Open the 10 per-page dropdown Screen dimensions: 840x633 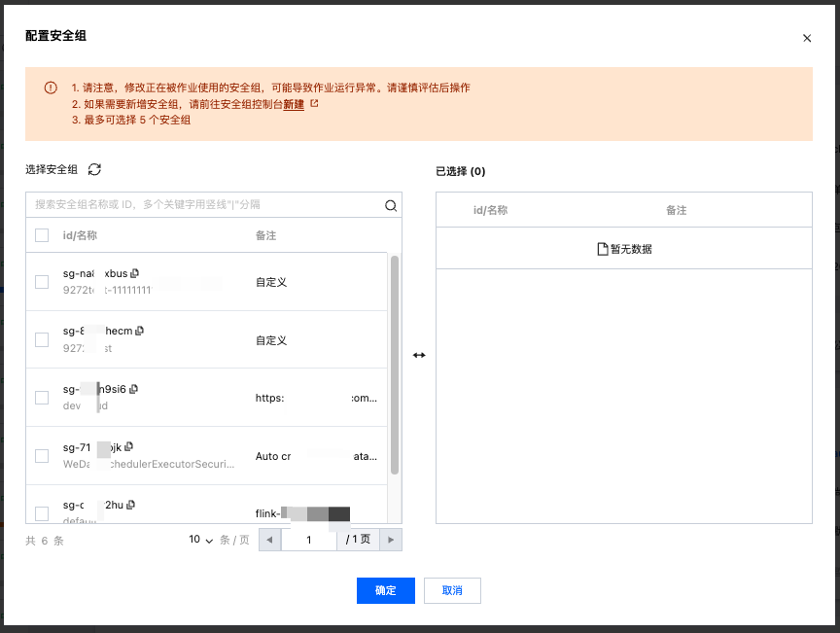tap(201, 540)
